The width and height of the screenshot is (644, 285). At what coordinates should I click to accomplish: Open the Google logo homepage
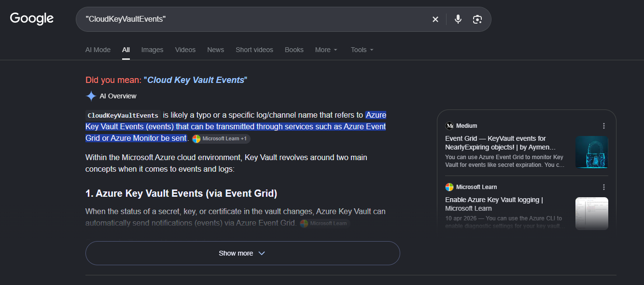pos(32,19)
